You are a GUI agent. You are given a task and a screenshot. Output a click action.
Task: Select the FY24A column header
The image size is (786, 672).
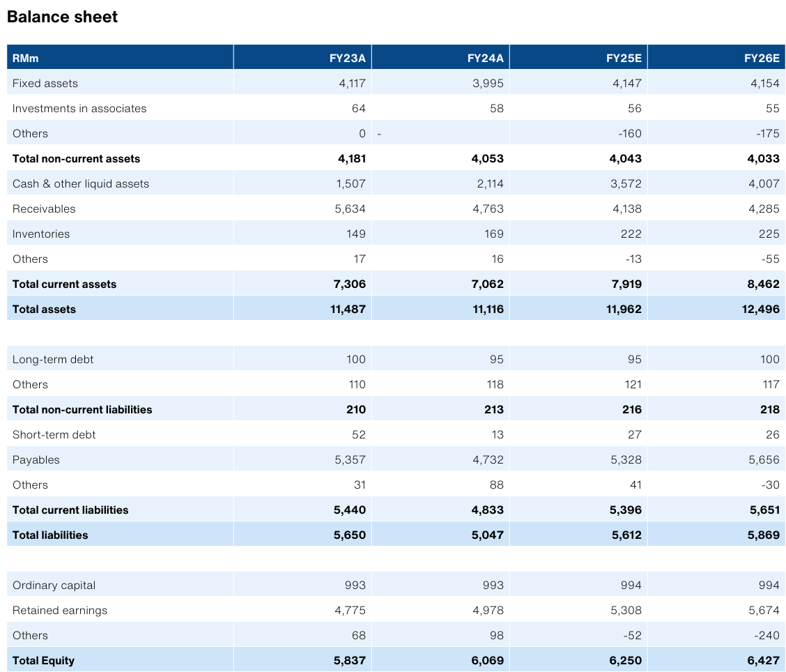[x=485, y=58]
